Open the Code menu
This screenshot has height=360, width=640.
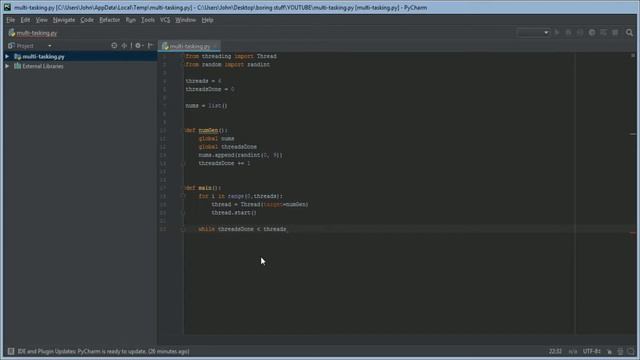[x=87, y=20]
